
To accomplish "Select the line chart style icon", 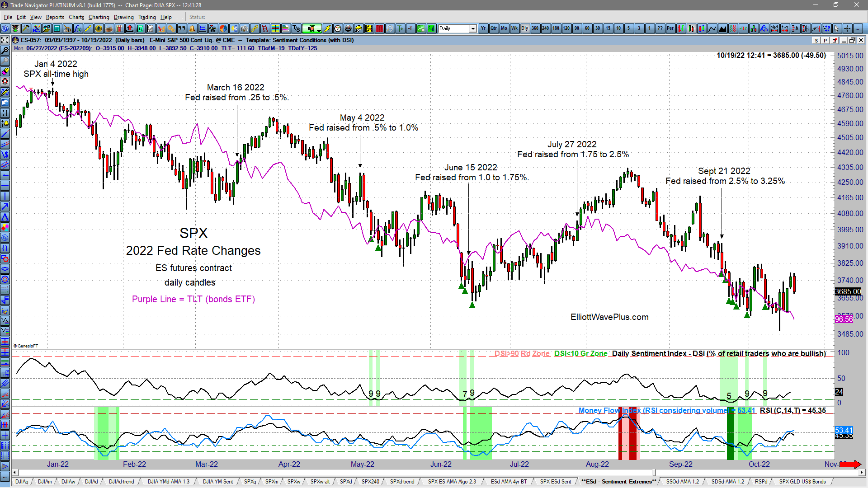I will pyautogui.click(x=712, y=28).
